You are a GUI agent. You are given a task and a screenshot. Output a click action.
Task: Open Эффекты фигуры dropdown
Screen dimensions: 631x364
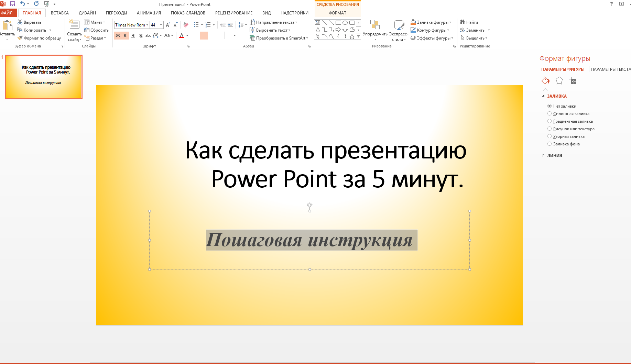[x=432, y=38]
